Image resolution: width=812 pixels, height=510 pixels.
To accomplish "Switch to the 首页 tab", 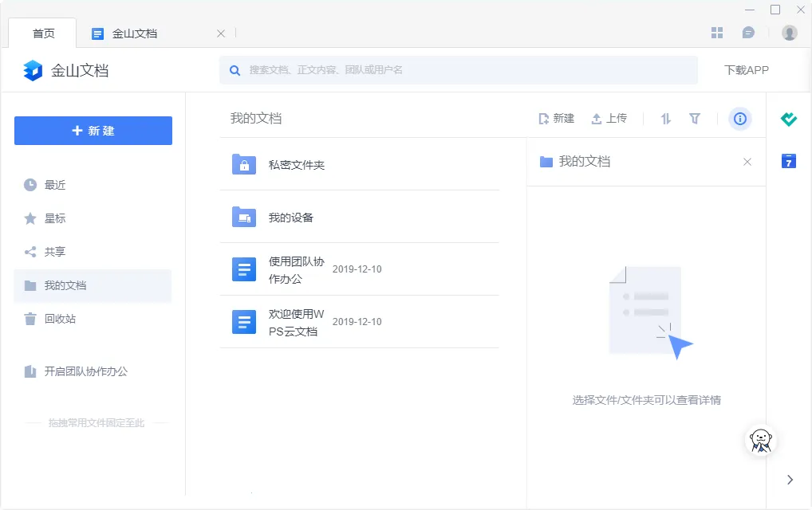I will (43, 33).
